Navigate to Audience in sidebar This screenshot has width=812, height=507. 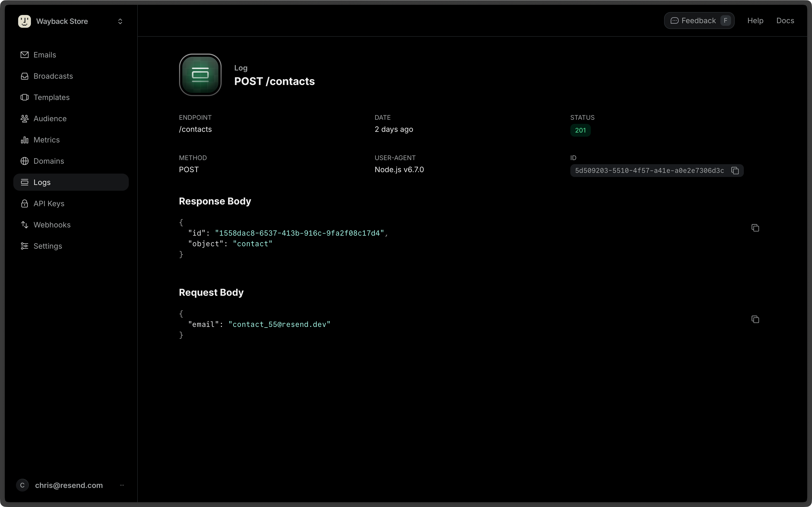pos(50,119)
